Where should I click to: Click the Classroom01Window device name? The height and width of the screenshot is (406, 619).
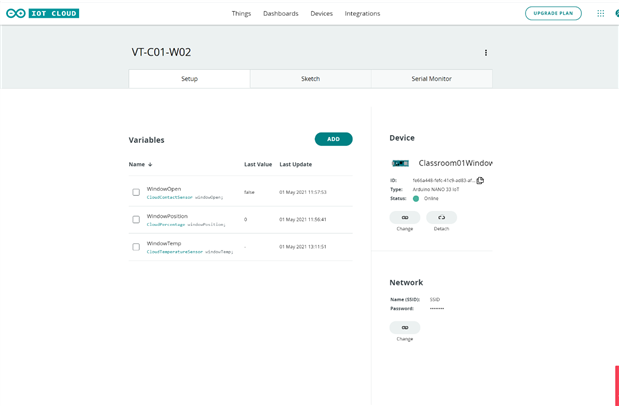click(456, 163)
